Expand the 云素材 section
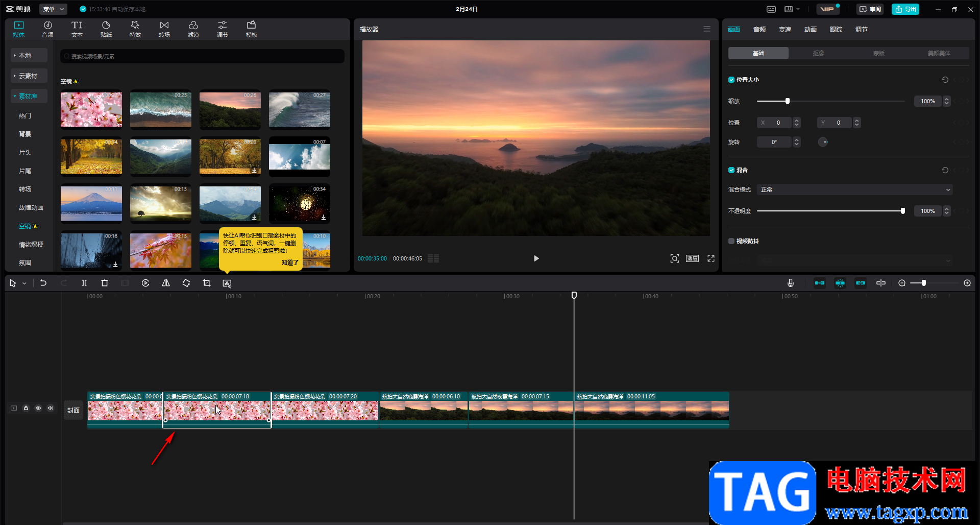 [29, 76]
